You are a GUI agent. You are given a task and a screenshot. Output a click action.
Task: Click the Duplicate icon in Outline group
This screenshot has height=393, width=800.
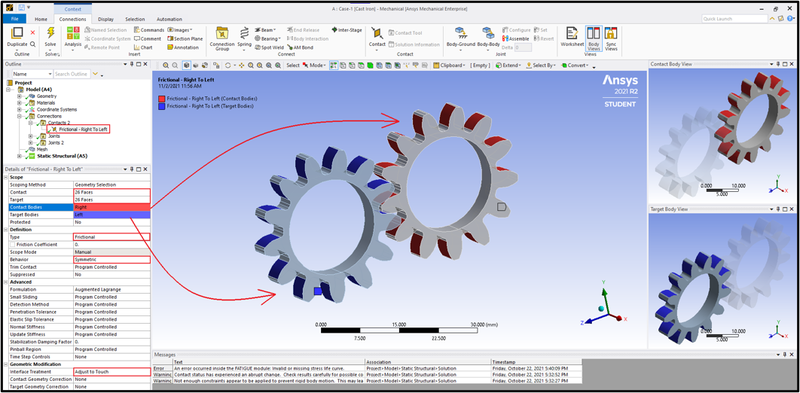point(17,34)
